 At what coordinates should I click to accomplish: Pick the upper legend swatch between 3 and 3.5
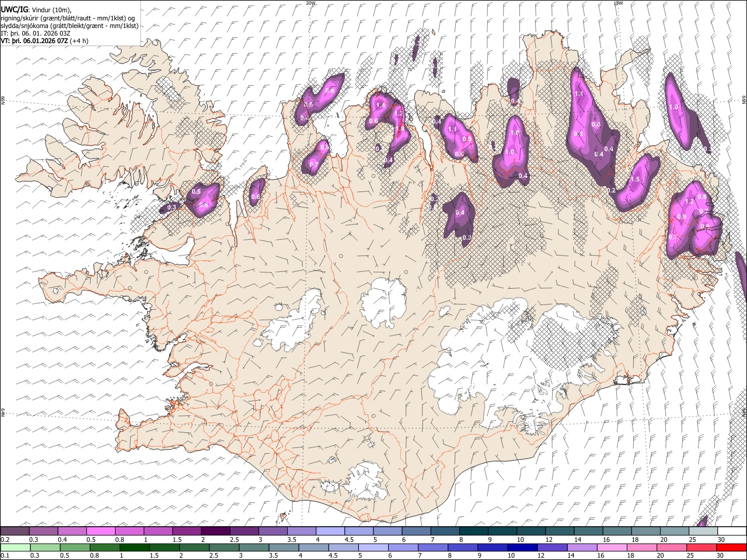[273, 531]
